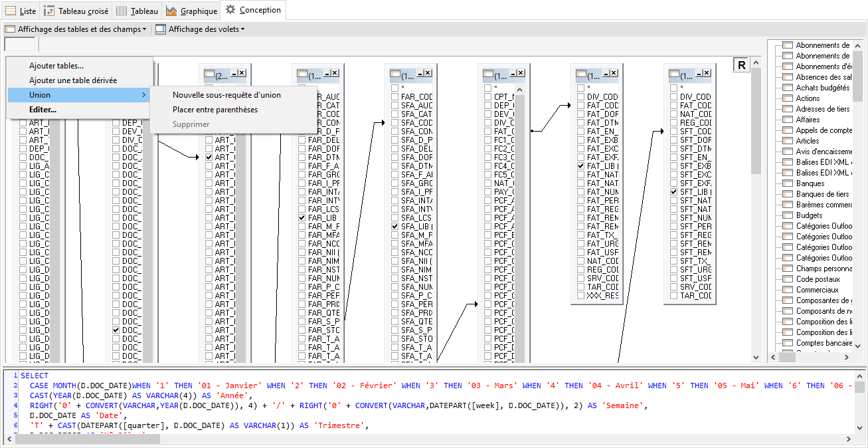Expand the Union submenu entry
Viewport: 868px width, 448px height.
80,95
